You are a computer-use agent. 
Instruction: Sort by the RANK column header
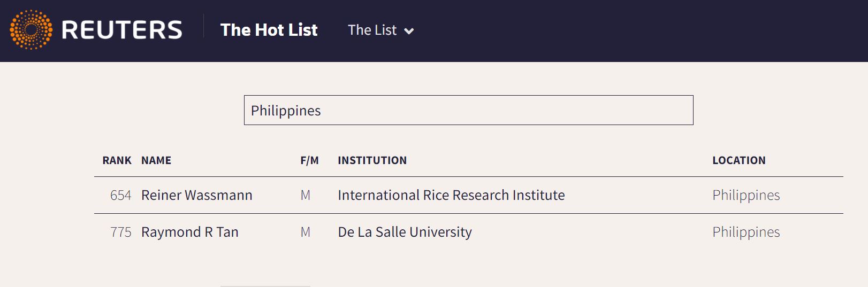pos(117,160)
